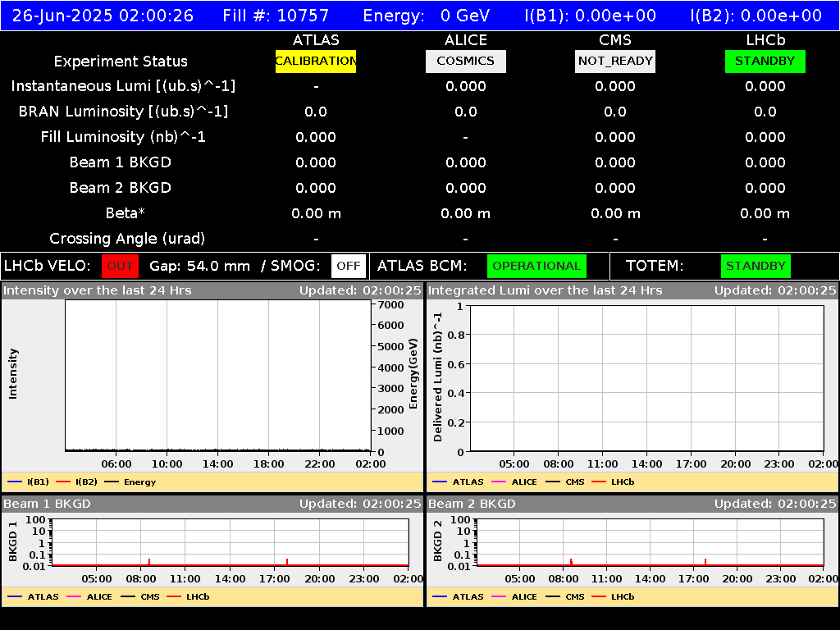Click the CMS column heading
The height and width of the screenshot is (630, 840).
pyautogui.click(x=615, y=40)
